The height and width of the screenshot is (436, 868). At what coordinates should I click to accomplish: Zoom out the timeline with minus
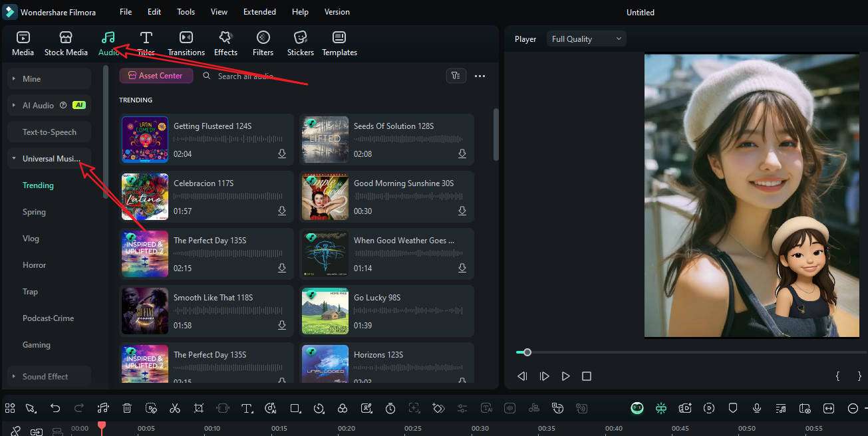(x=853, y=408)
